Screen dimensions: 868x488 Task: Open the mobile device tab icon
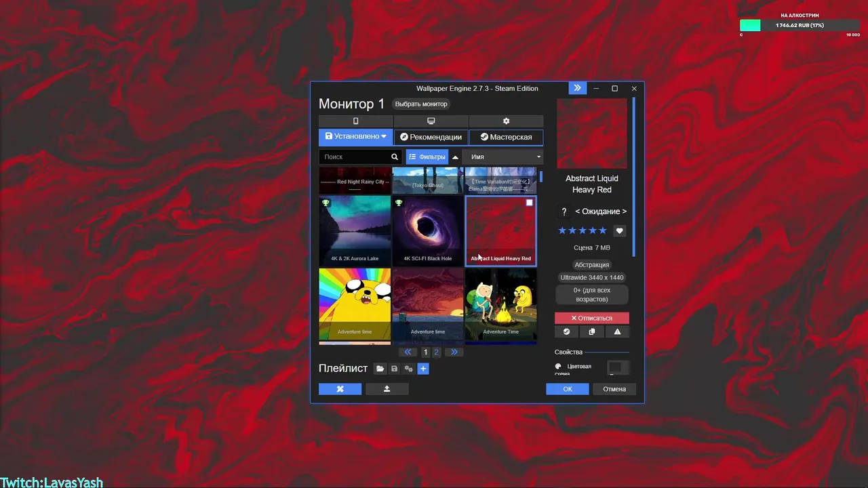(x=356, y=121)
